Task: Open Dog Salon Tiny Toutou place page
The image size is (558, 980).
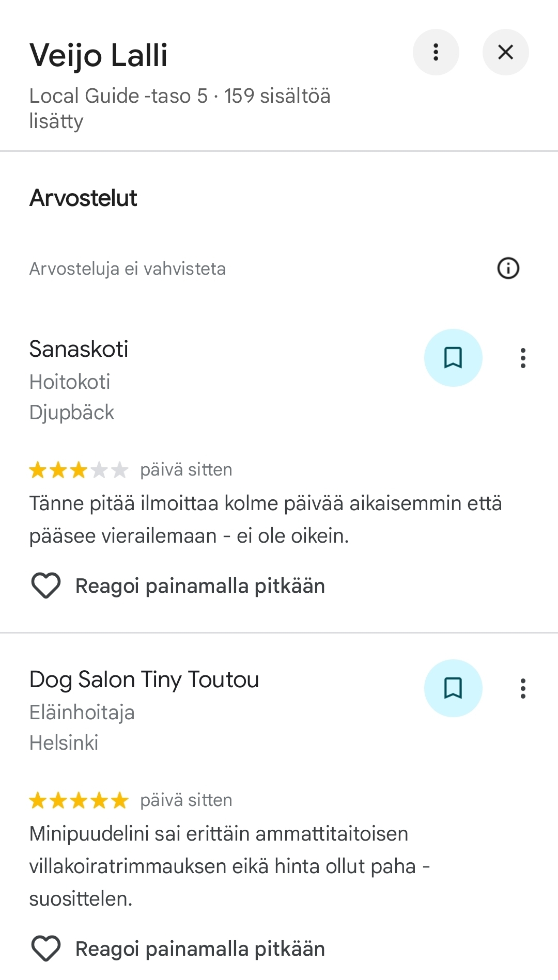Action: [x=144, y=679]
